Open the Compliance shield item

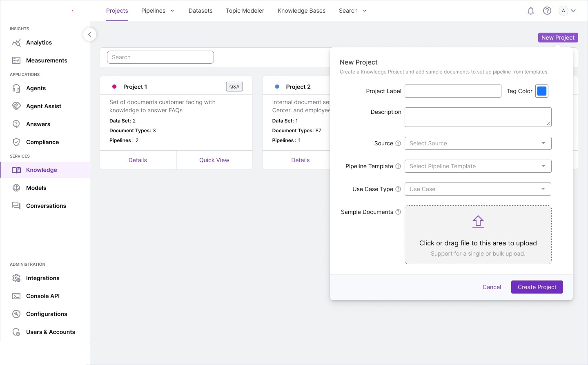[x=42, y=142]
